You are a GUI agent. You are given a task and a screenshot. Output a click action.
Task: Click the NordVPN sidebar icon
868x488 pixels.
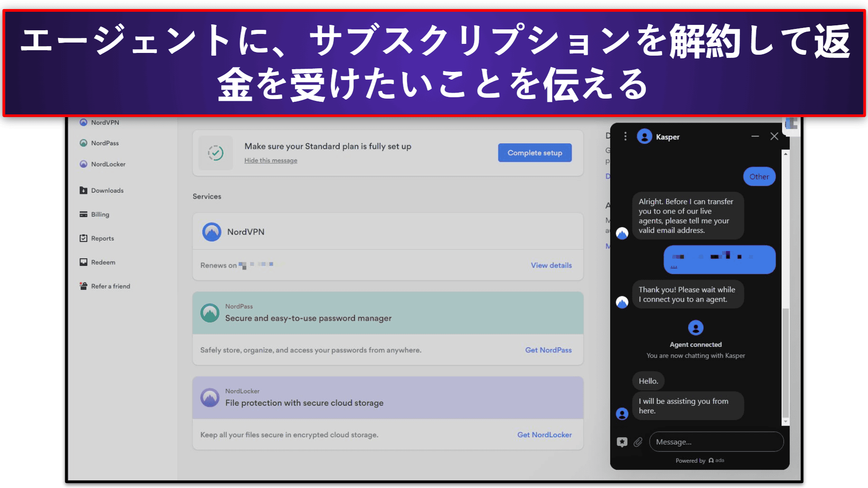[x=83, y=123]
